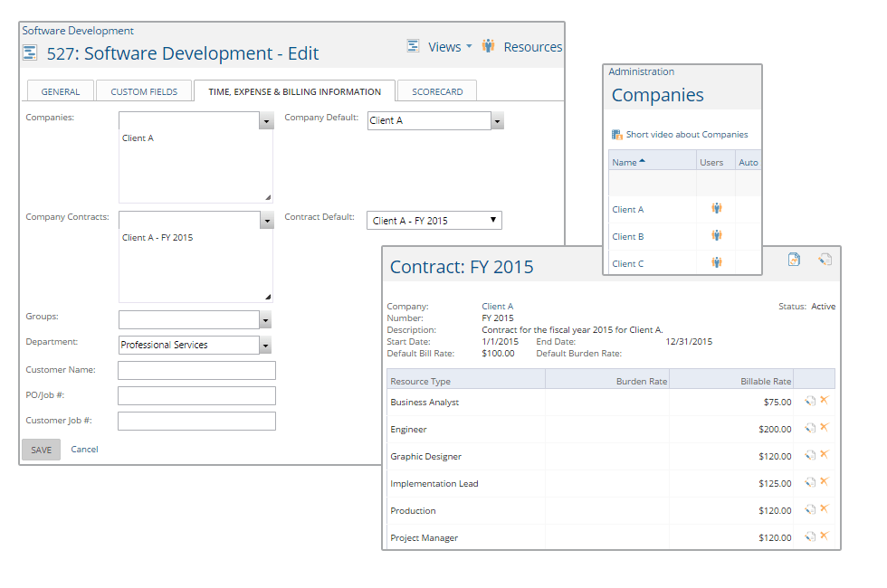887x588 pixels.
Task: Click the edit contract pencil icon
Action: (825, 259)
